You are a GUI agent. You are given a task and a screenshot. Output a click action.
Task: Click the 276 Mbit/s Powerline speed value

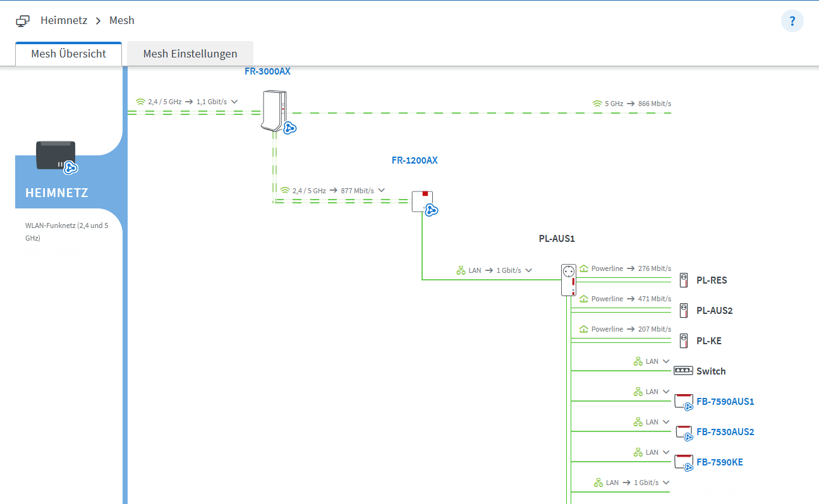pyautogui.click(x=655, y=268)
